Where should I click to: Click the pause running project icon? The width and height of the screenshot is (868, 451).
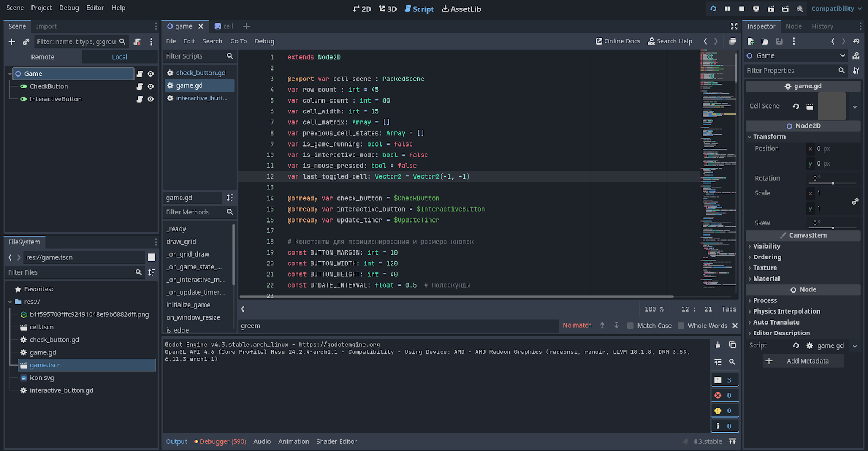727,9
